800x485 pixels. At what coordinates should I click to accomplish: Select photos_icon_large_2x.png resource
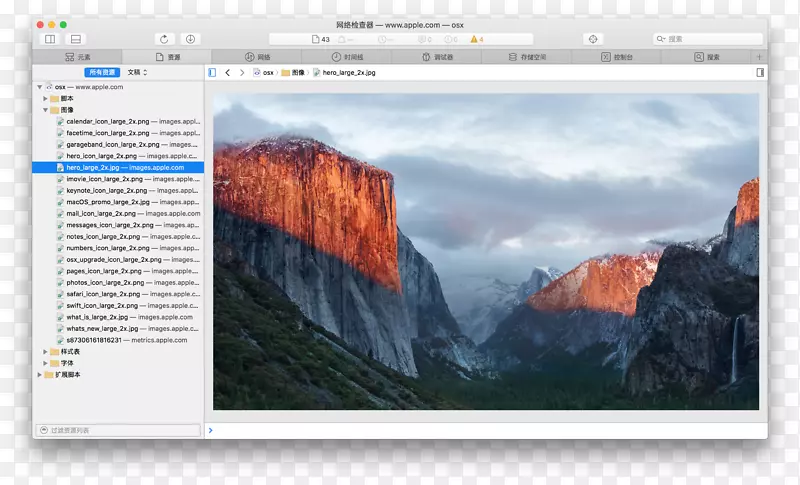[x=118, y=283]
